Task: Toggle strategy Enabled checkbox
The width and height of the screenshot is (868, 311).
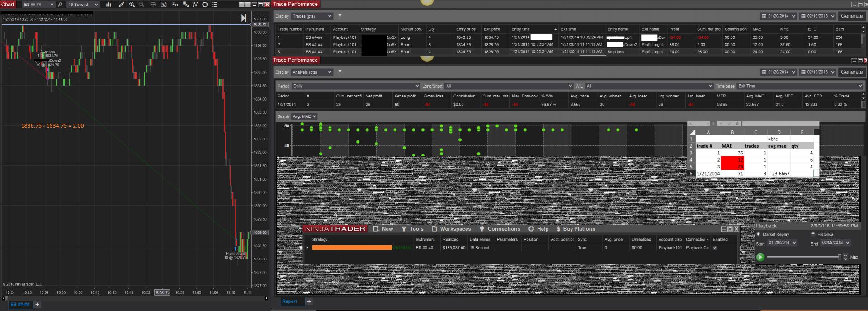Action: point(715,248)
